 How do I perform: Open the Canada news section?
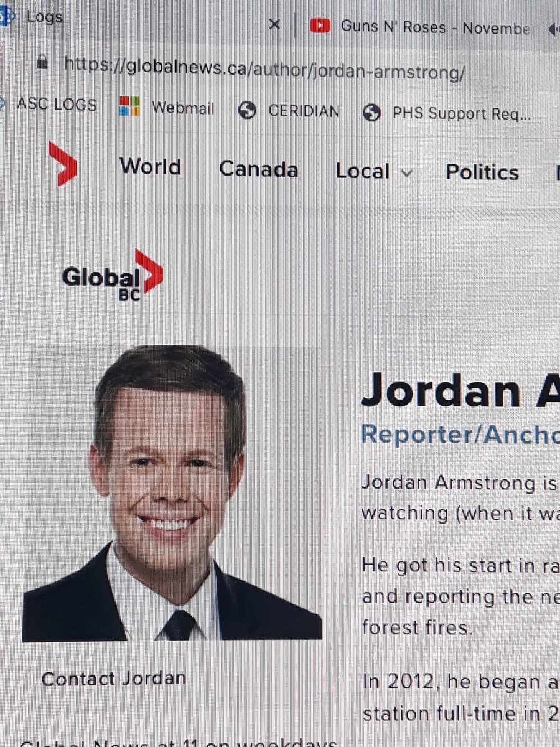click(259, 169)
